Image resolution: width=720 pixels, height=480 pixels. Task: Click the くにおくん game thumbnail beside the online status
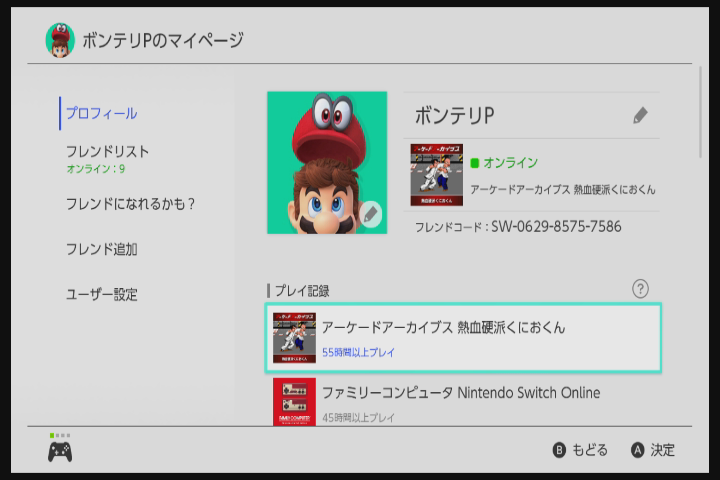437,175
